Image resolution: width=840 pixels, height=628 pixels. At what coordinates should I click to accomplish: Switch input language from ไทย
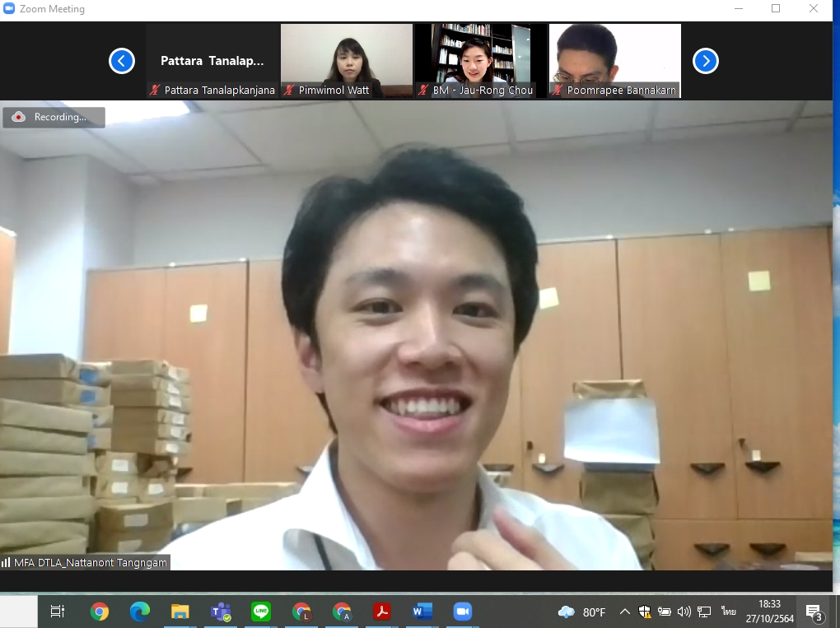click(728, 611)
